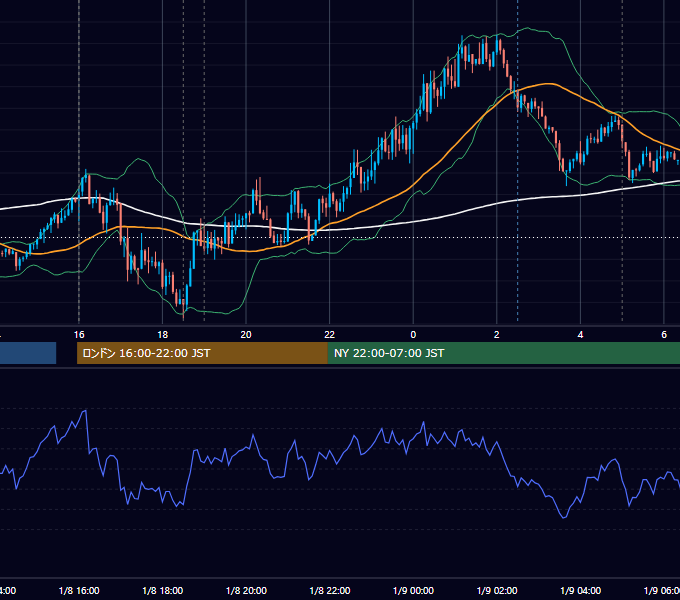Click the 1/8 20:00 time axis label
Image resolution: width=680 pixels, height=600 pixels.
(246, 590)
